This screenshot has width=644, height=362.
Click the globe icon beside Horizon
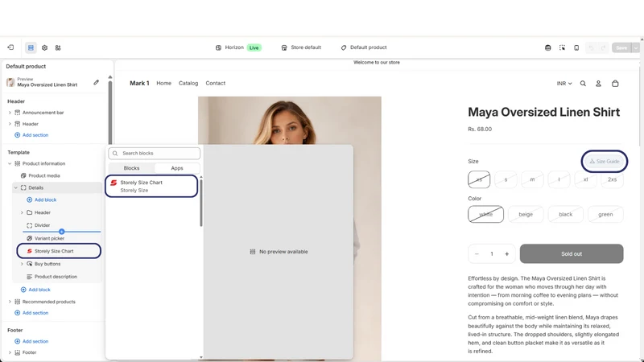(x=218, y=47)
